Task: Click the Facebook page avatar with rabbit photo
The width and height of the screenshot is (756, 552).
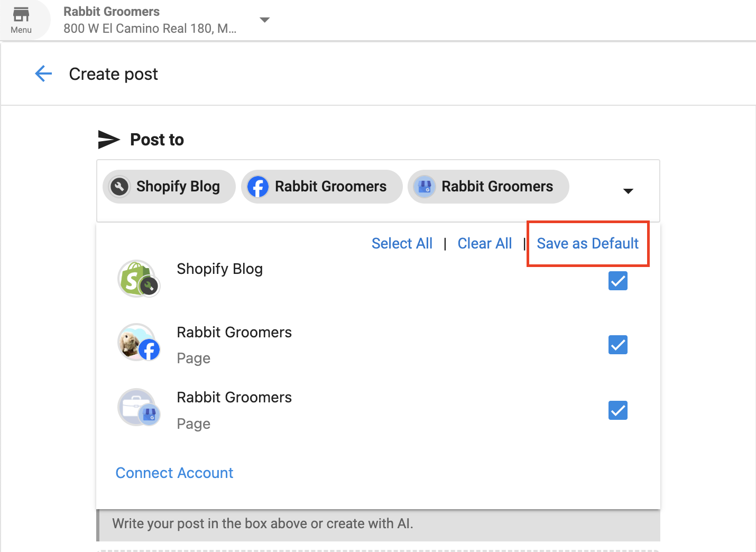Action: pos(139,343)
